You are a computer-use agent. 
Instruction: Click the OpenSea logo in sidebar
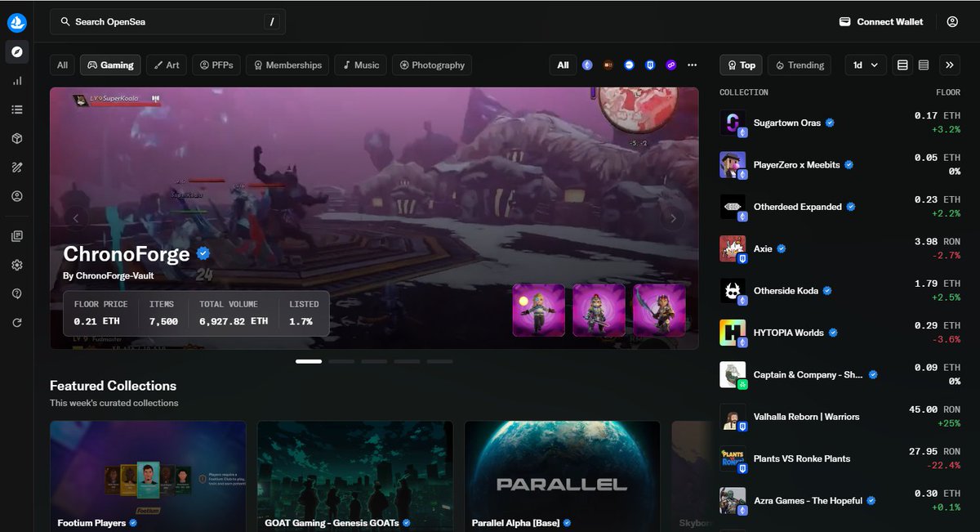point(17,23)
